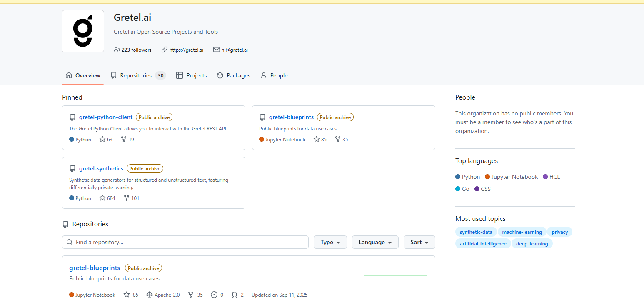This screenshot has height=305, width=644.
Task: Filter by Go in Top languages
Action: (x=462, y=189)
